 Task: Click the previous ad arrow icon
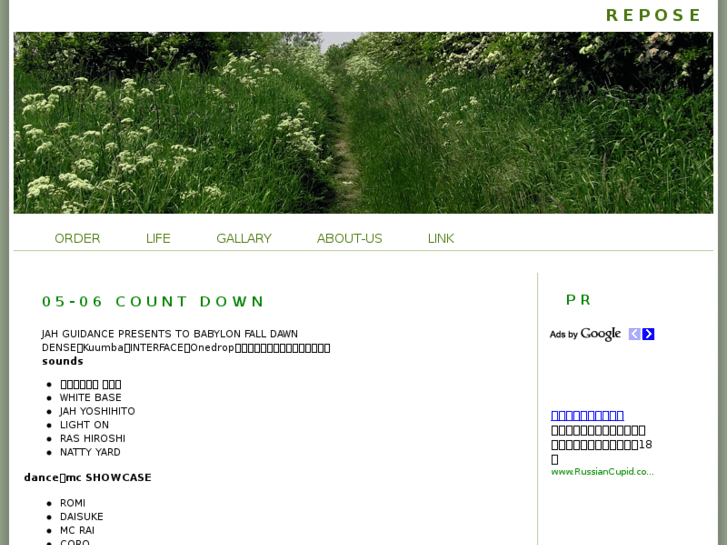pos(634,334)
